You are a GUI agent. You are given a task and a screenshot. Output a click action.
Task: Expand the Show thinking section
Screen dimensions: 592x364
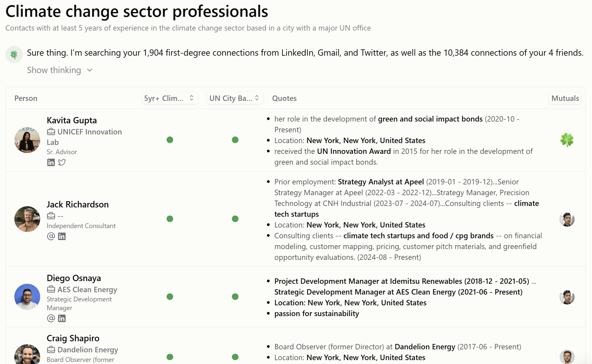(x=60, y=70)
